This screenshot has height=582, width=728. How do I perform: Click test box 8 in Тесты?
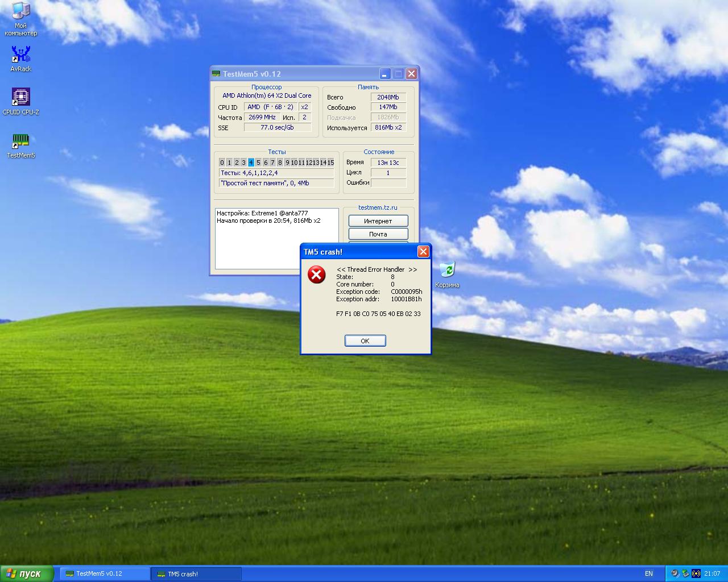click(x=280, y=163)
